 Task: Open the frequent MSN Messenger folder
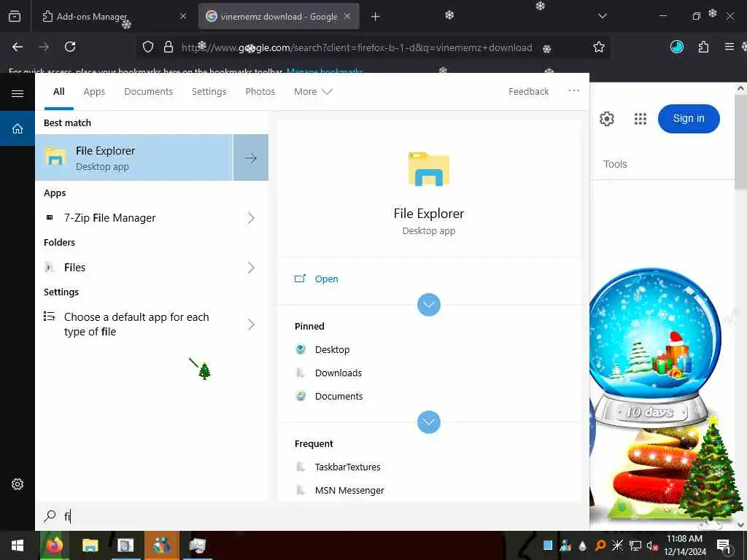[x=349, y=491]
